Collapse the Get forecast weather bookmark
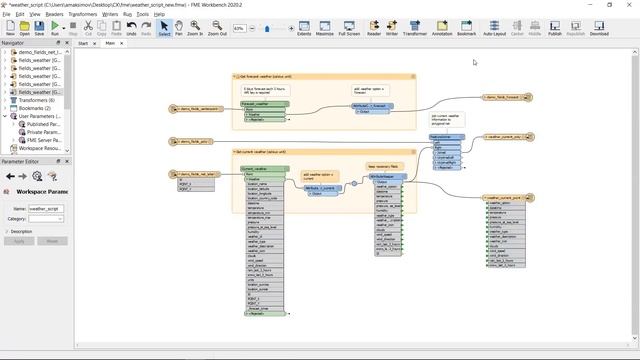 point(235,76)
